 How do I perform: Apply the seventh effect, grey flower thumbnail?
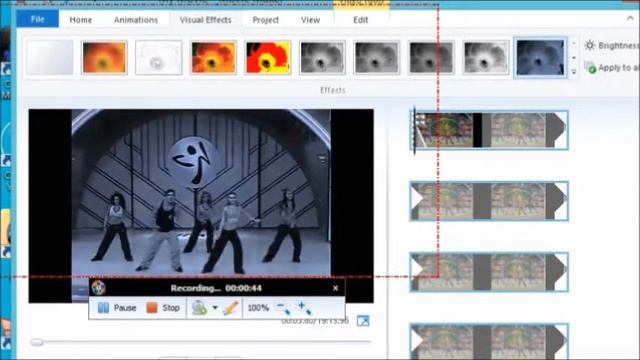click(x=377, y=58)
